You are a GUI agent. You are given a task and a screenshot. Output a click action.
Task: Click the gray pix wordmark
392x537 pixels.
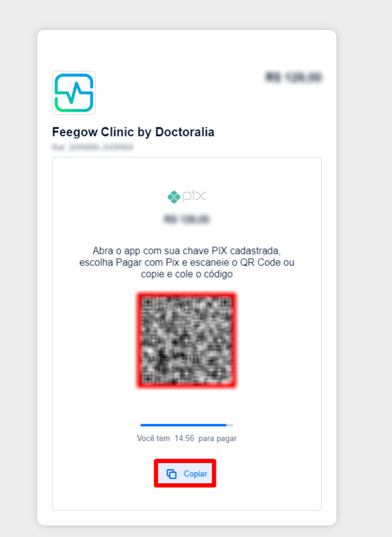194,196
